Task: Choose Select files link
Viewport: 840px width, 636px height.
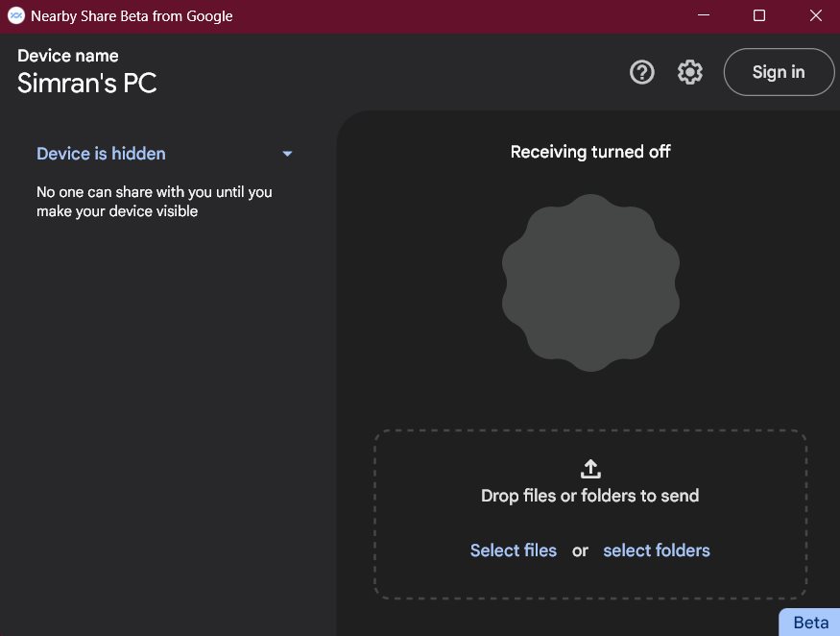Action: coord(514,550)
